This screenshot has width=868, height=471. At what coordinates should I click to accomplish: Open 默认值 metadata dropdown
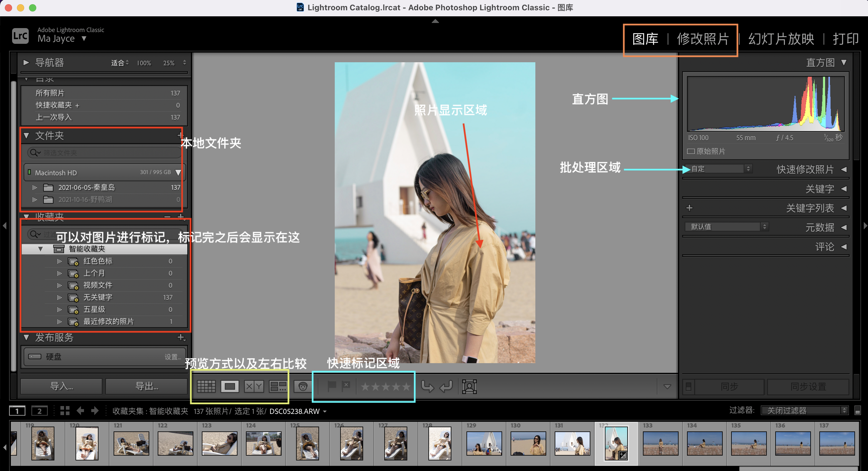coord(727,227)
